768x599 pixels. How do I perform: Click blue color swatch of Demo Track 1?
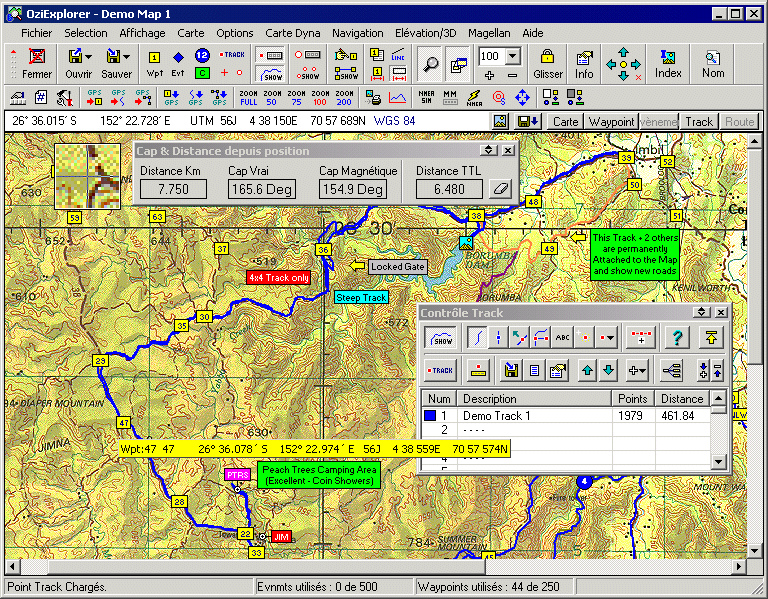click(x=430, y=415)
